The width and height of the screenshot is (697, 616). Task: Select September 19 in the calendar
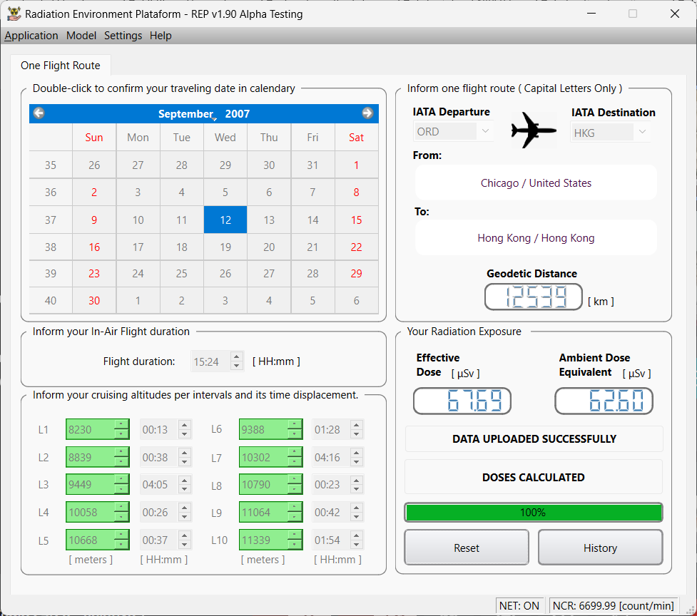tap(225, 247)
